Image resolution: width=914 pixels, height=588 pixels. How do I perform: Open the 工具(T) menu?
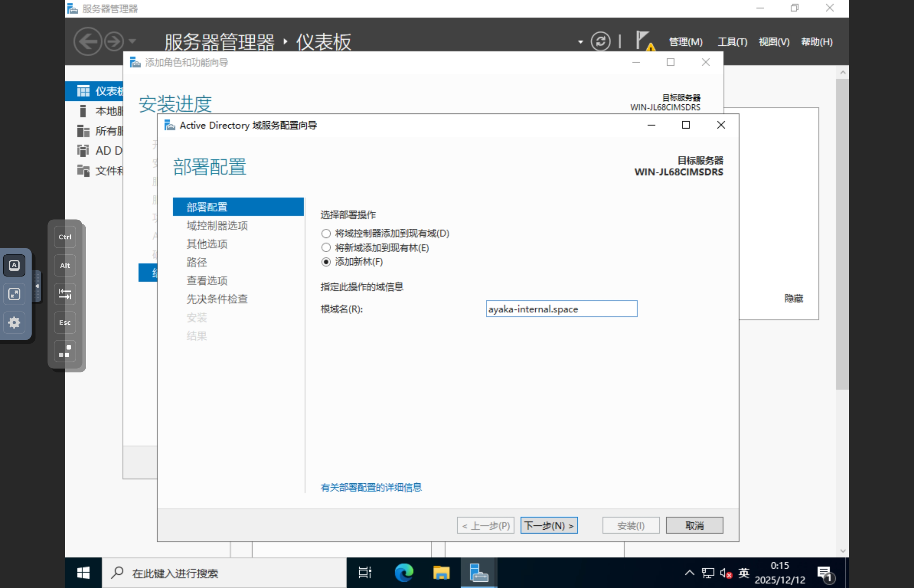(x=732, y=42)
